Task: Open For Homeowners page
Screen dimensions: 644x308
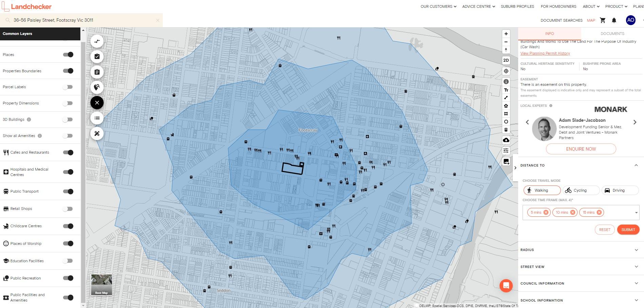Action: pyautogui.click(x=558, y=6)
